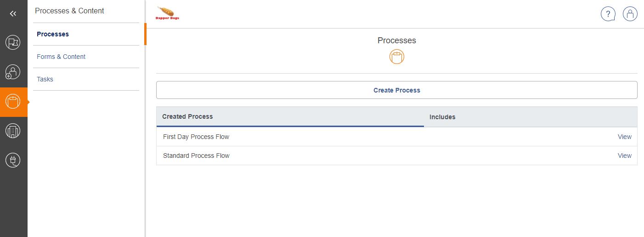Image resolution: width=644 pixels, height=237 pixels.
Task: Collapse the left sidebar with double chevron
Action: (13, 14)
